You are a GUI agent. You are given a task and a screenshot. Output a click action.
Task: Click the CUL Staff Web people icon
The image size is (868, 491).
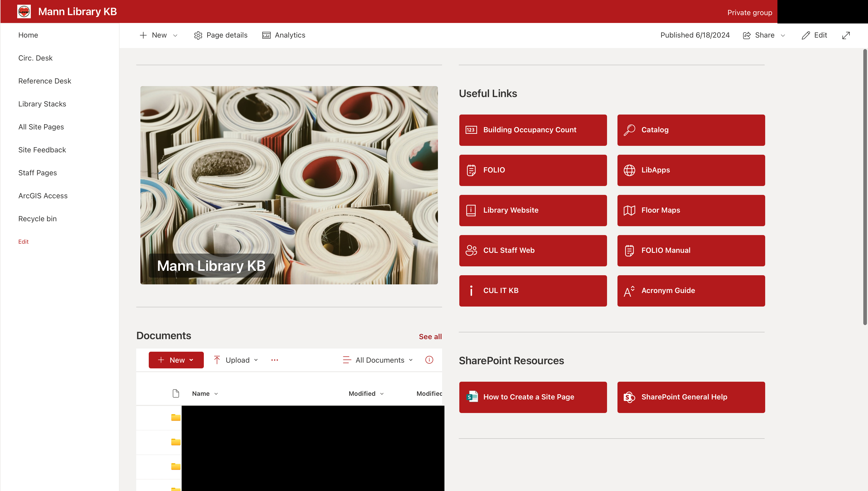[x=471, y=250]
